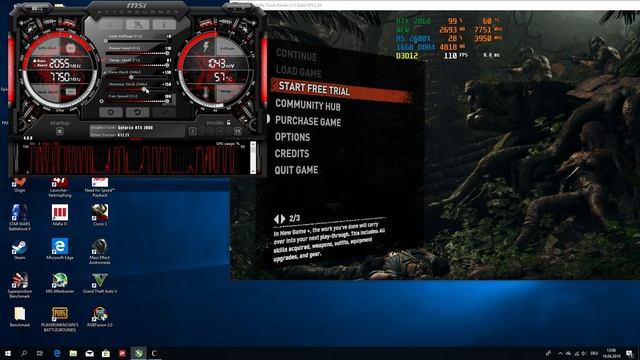Viewport: 640px width, 360px height.
Task: Open File Explorer from taskbar
Action: (73, 353)
